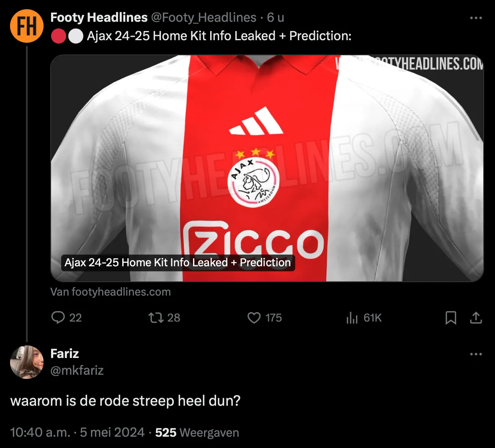Bookmark the Ajax Home Kit tweet
The height and width of the screenshot is (448, 495).
(x=451, y=318)
